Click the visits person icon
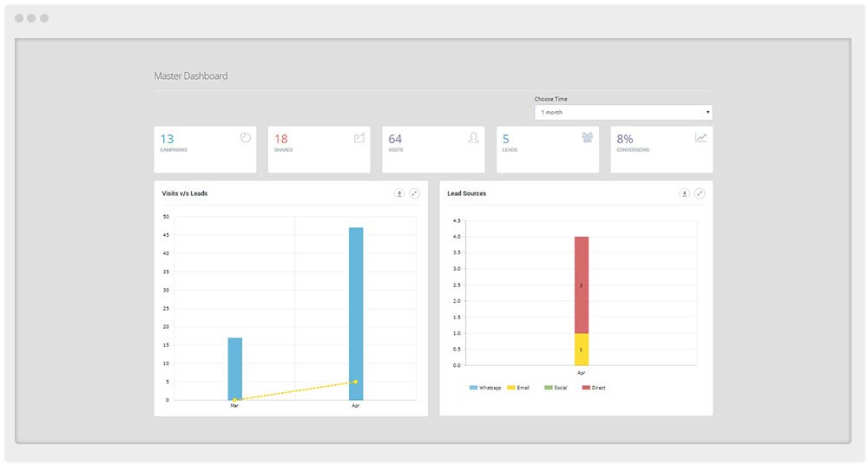This screenshot has width=868, height=465. pyautogui.click(x=473, y=138)
